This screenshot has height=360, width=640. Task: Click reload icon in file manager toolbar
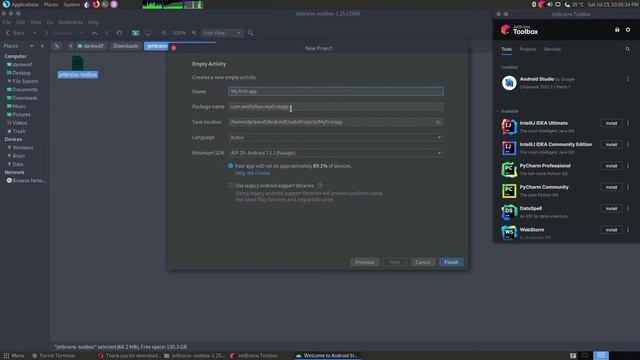pyautogui.click(x=119, y=33)
